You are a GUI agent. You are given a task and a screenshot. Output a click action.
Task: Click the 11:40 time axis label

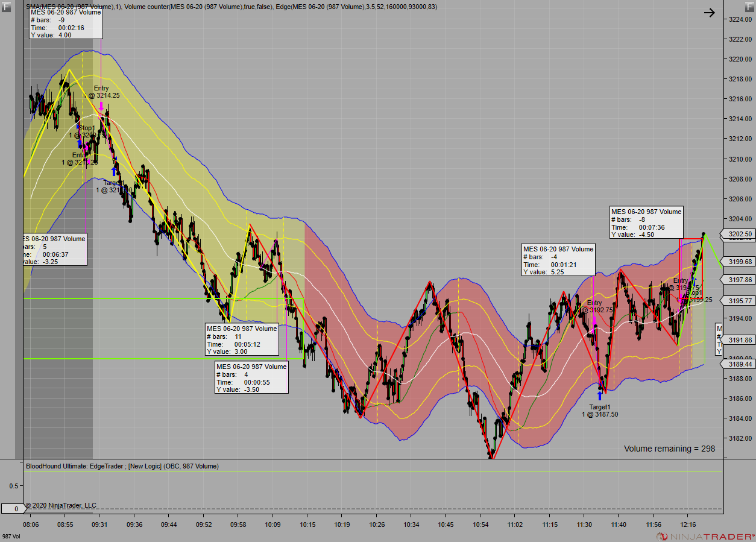coord(619,525)
